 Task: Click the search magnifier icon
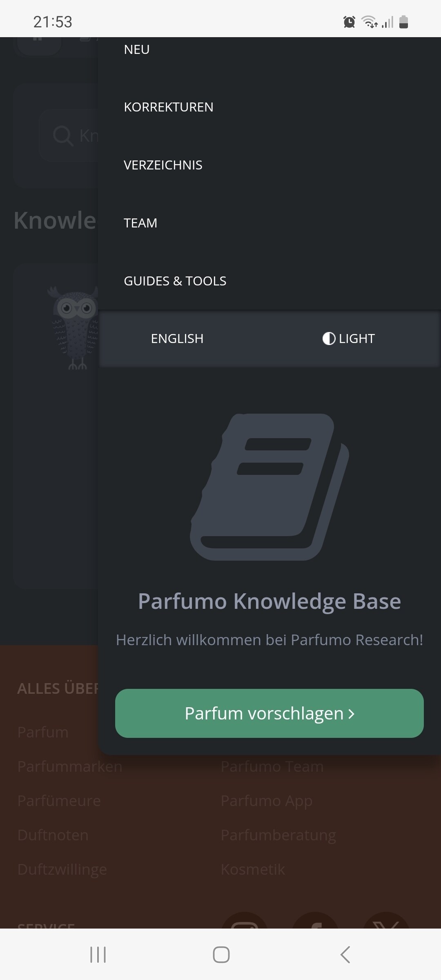point(62,136)
